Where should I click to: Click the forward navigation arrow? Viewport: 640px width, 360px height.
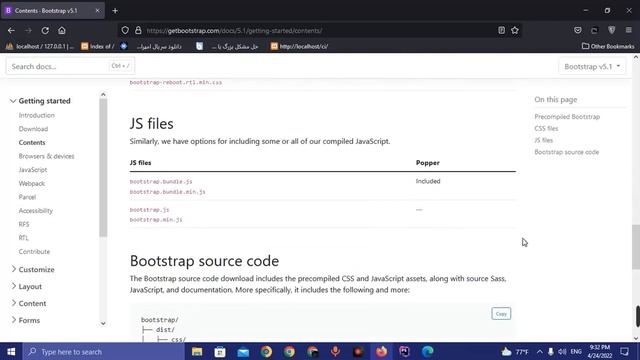[x=28, y=31]
